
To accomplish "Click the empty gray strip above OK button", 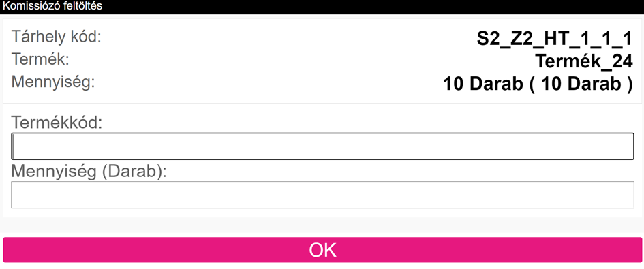I will tap(322, 225).
